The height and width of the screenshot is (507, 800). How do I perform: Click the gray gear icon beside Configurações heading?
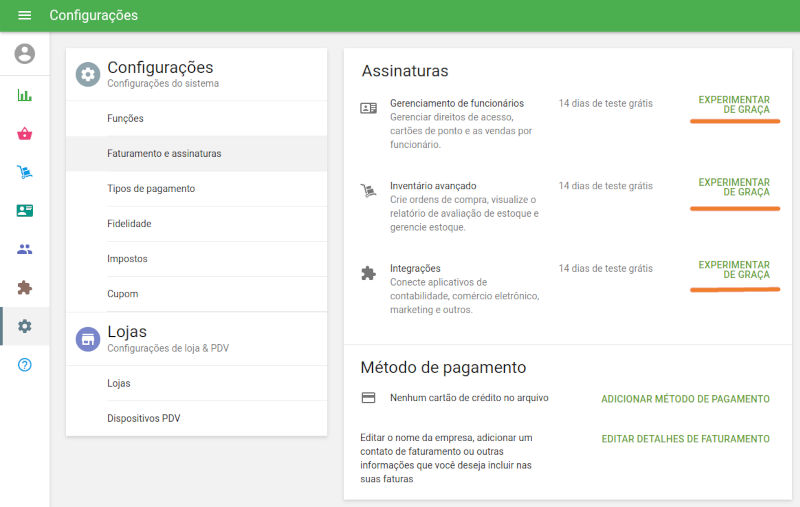(88, 75)
